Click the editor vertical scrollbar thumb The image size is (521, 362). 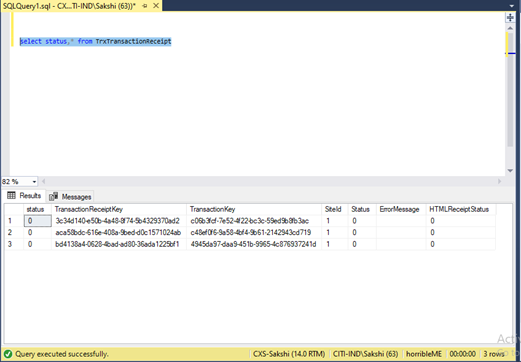pyautogui.click(x=510, y=89)
